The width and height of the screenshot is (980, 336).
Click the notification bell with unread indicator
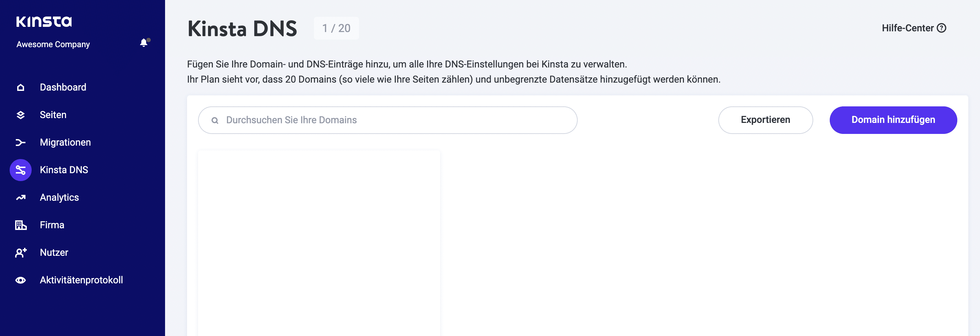click(x=144, y=43)
